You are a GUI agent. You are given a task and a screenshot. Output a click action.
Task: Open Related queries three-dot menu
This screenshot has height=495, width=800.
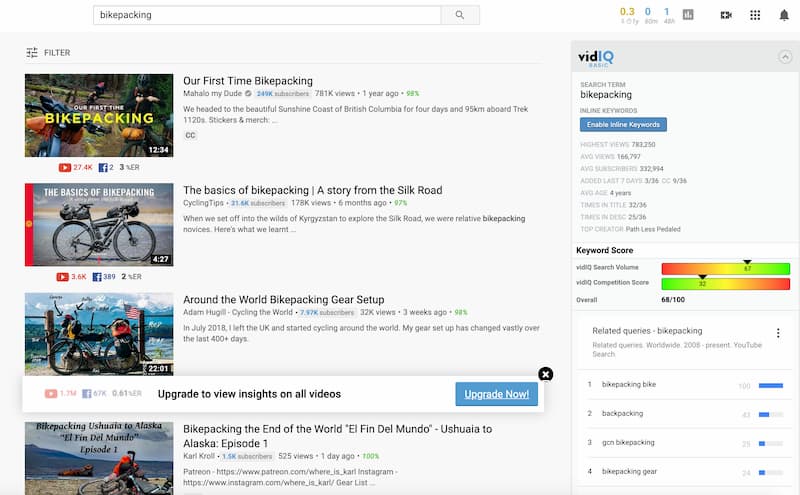click(x=778, y=333)
